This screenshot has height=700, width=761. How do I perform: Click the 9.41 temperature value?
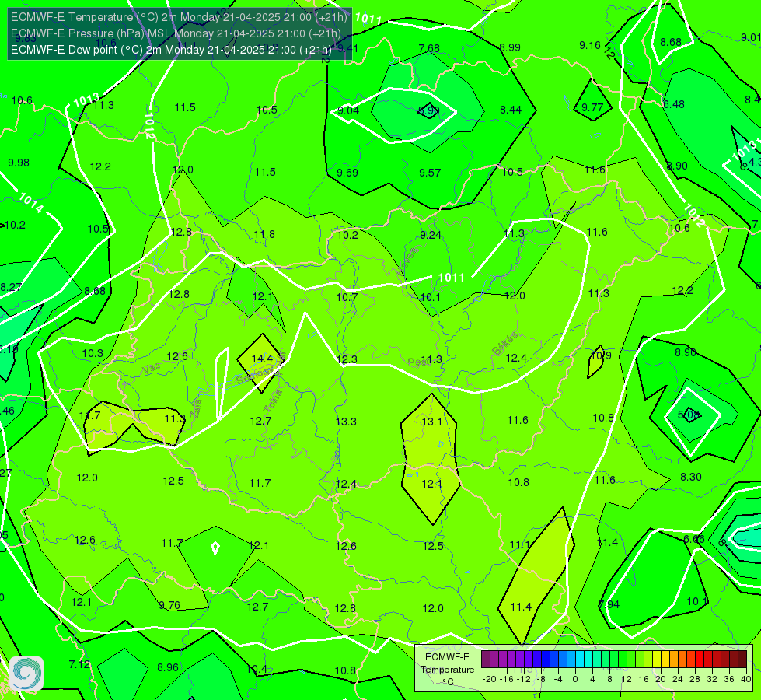[x=347, y=48]
